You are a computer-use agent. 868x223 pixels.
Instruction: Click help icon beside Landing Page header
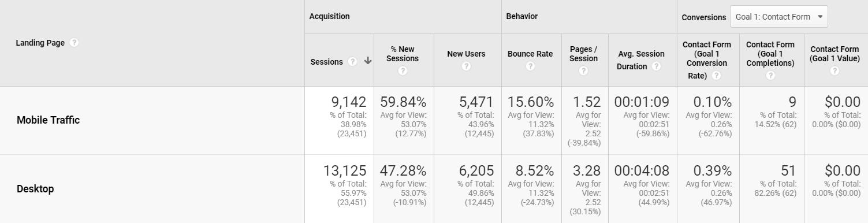coord(74,43)
